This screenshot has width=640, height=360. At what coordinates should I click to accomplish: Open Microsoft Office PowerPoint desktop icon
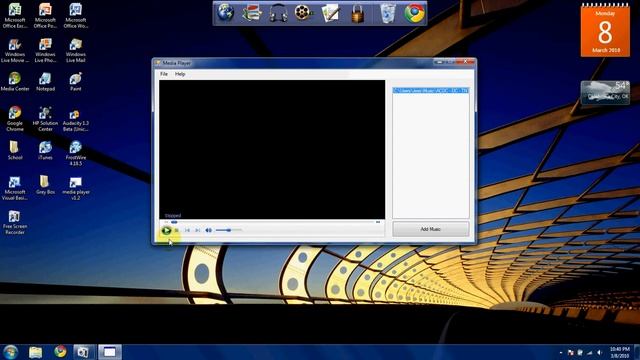click(x=45, y=16)
